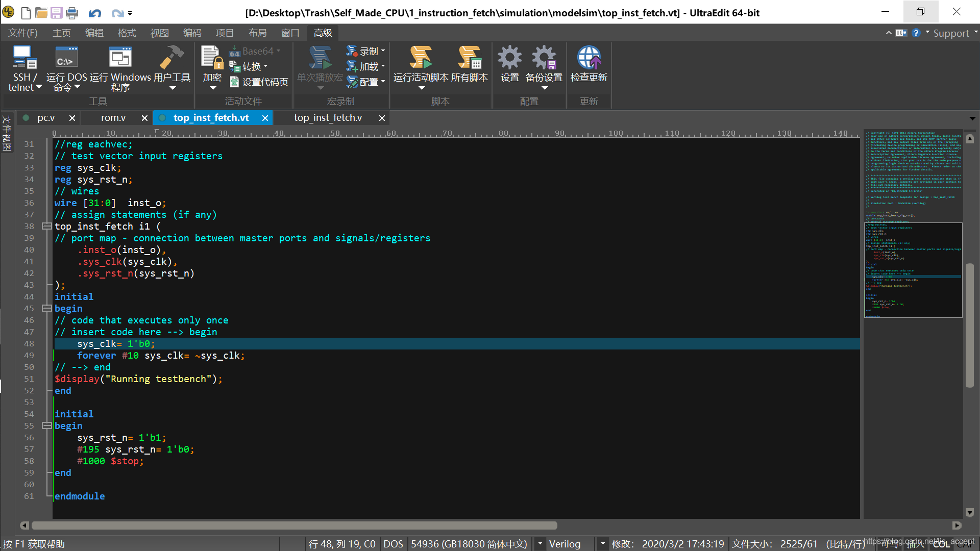Open the backup settings dropdown arrow
This screenshot has height=551, width=980.
(544, 88)
